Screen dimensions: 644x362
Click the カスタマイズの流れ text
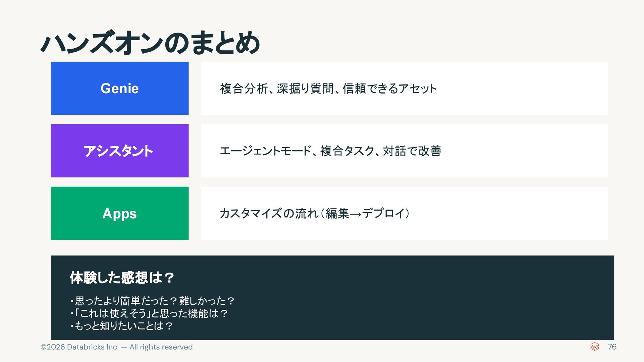click(x=269, y=214)
